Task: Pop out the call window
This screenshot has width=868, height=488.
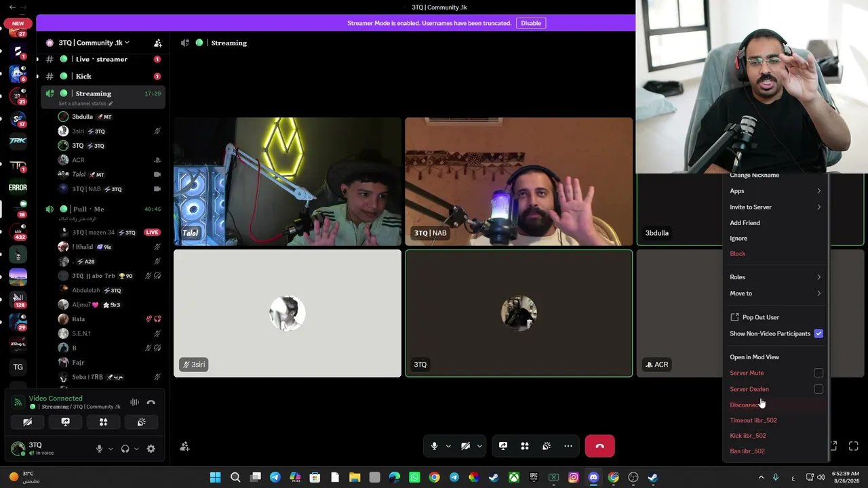Action: click(x=833, y=446)
